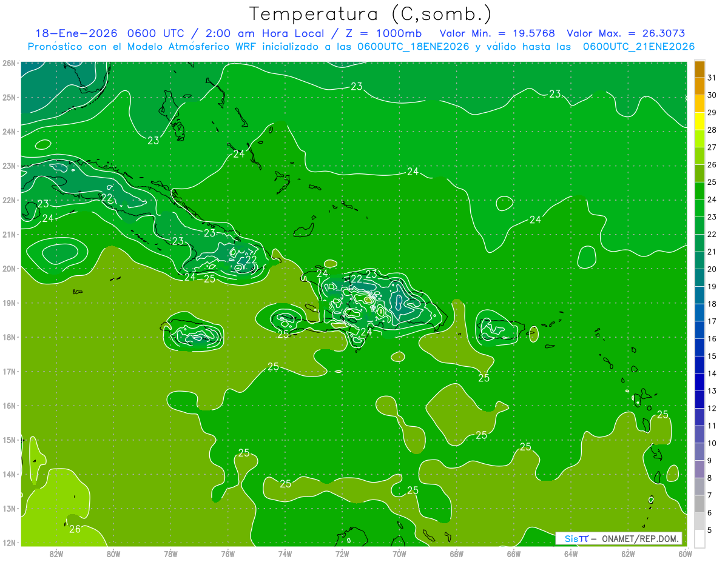728x562 pixels.
Task: Click the colorbar label '31'
Action: tap(712, 78)
